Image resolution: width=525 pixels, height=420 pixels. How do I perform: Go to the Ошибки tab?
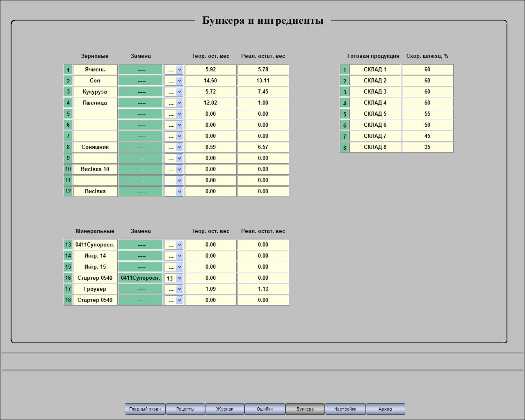tap(265, 409)
